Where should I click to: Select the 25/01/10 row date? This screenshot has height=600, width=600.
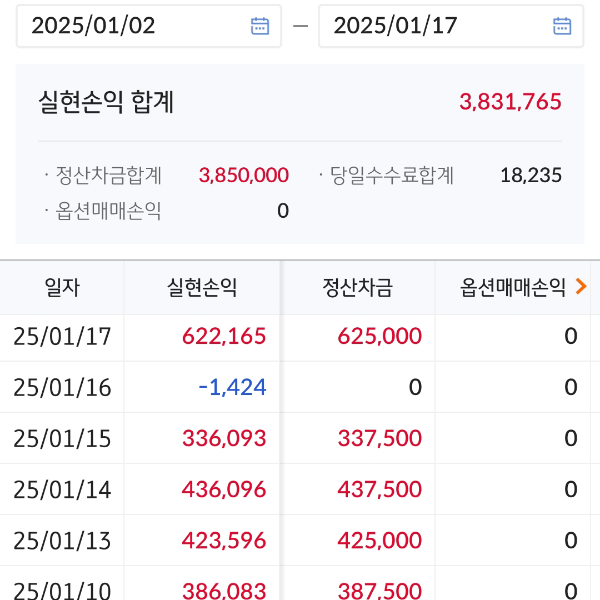[62, 590]
